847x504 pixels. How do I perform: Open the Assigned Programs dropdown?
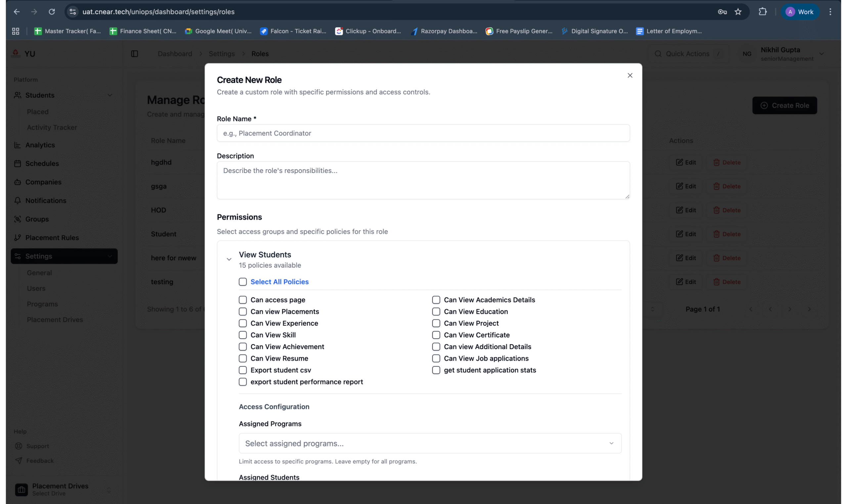tap(430, 443)
